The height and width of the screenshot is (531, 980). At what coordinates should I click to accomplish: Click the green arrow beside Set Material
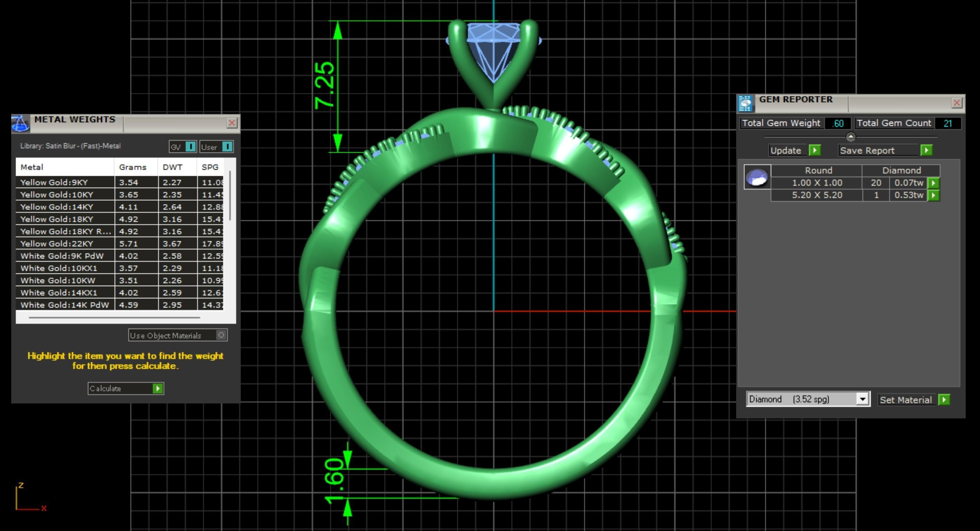pos(944,400)
